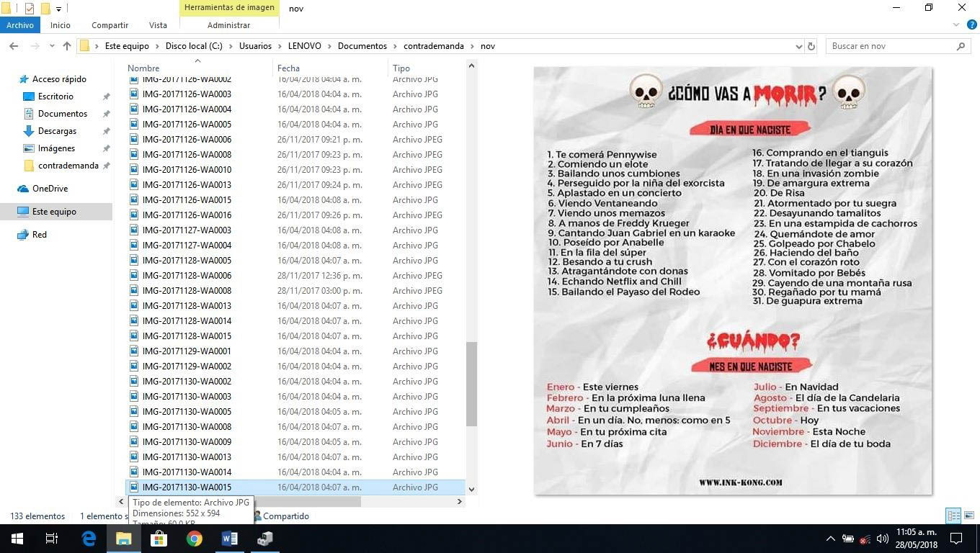
Task: Open the Archivo menu tab
Action: (x=20, y=25)
